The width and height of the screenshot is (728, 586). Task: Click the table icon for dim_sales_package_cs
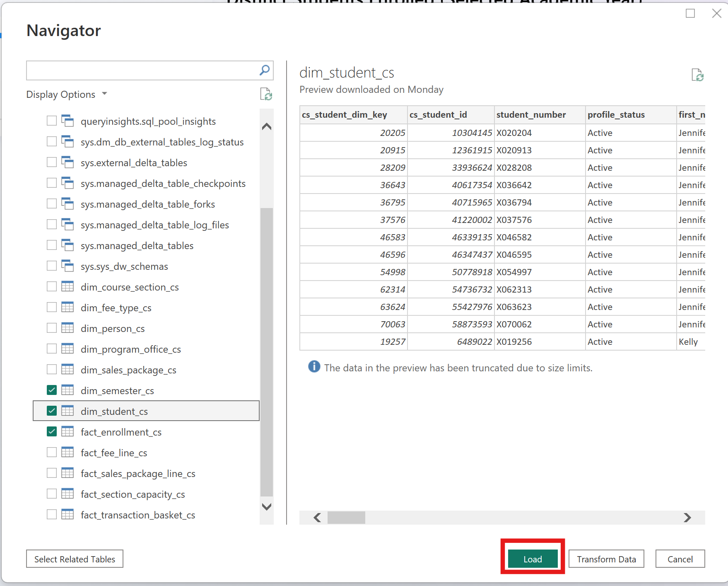[67, 369]
